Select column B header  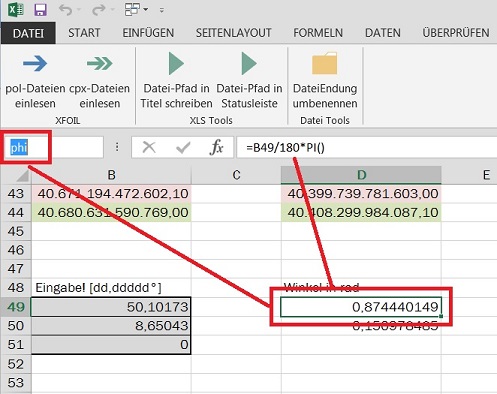pyautogui.click(x=111, y=175)
